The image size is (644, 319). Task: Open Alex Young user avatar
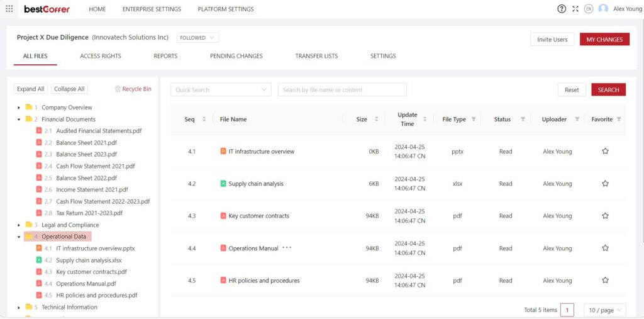point(603,9)
